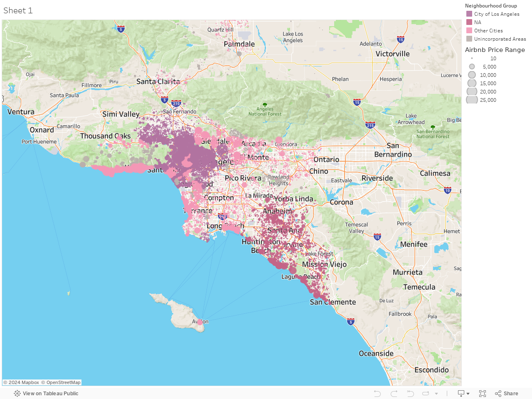Open the small dropdown arrow beside Refresh

(436, 394)
